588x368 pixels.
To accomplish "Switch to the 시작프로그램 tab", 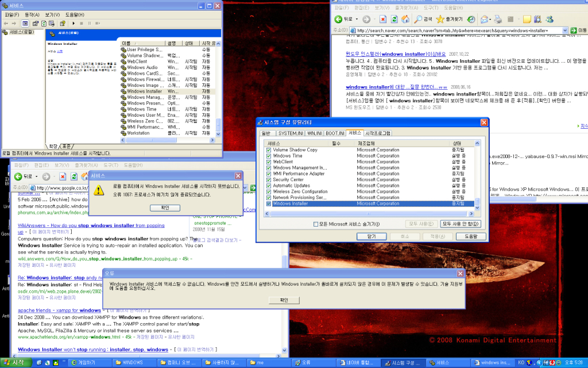I will click(378, 133).
